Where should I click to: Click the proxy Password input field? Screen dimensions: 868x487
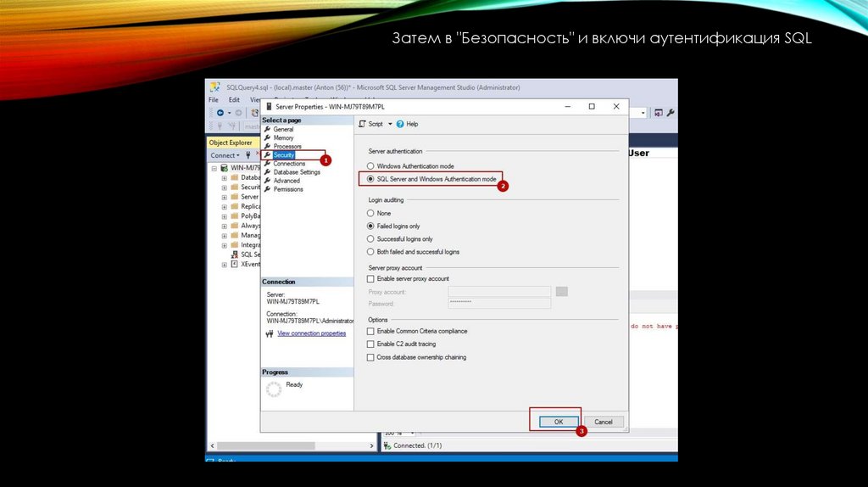pyautogui.click(x=499, y=303)
